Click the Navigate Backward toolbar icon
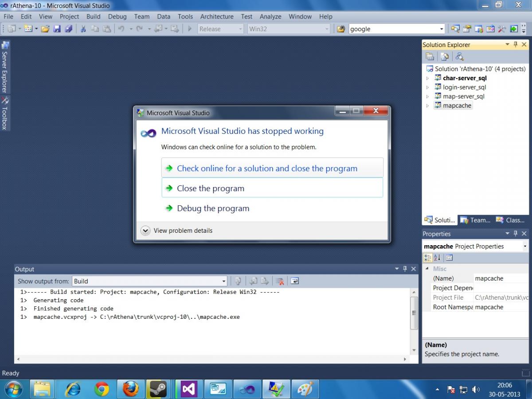This screenshot has height=399, width=532. (158, 29)
